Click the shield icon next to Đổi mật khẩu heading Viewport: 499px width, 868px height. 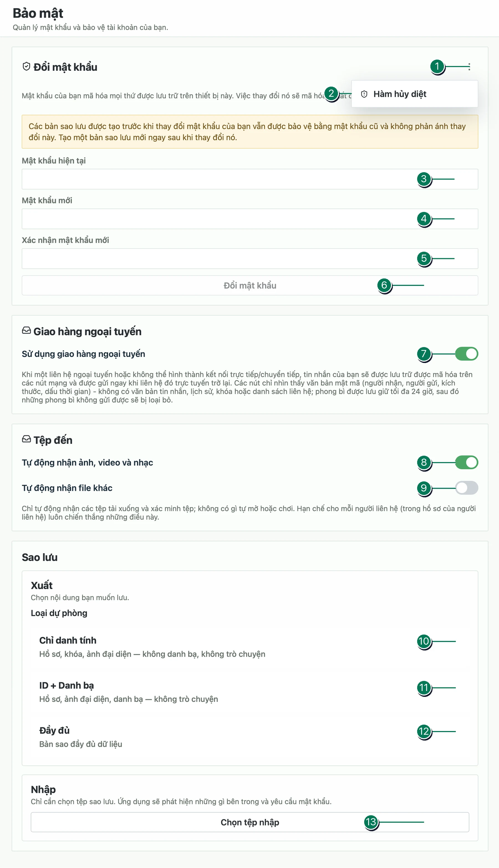(x=26, y=67)
